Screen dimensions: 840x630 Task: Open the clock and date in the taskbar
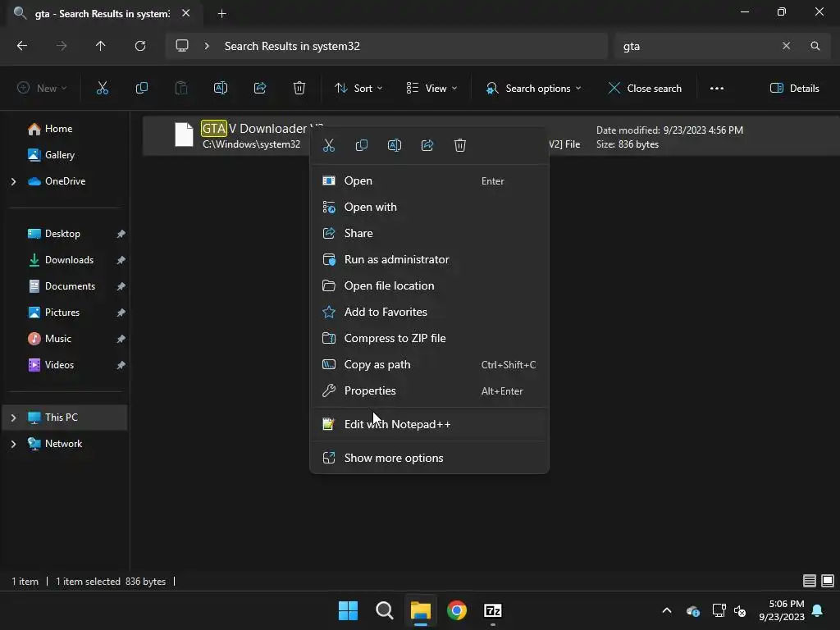(782, 610)
